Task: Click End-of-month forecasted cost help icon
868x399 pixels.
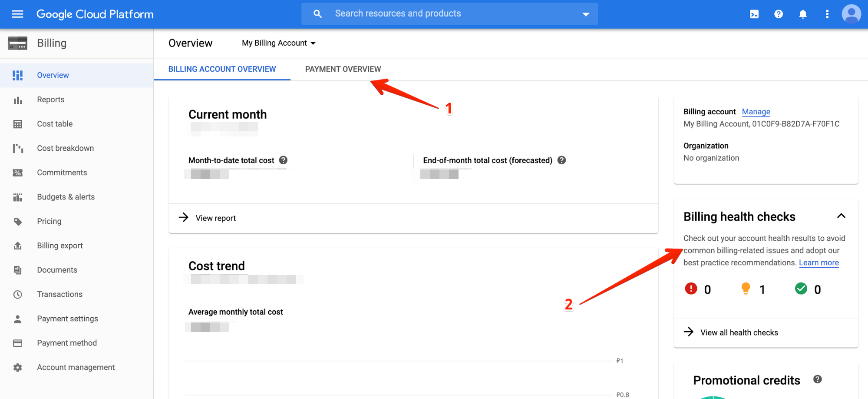Action: click(561, 160)
